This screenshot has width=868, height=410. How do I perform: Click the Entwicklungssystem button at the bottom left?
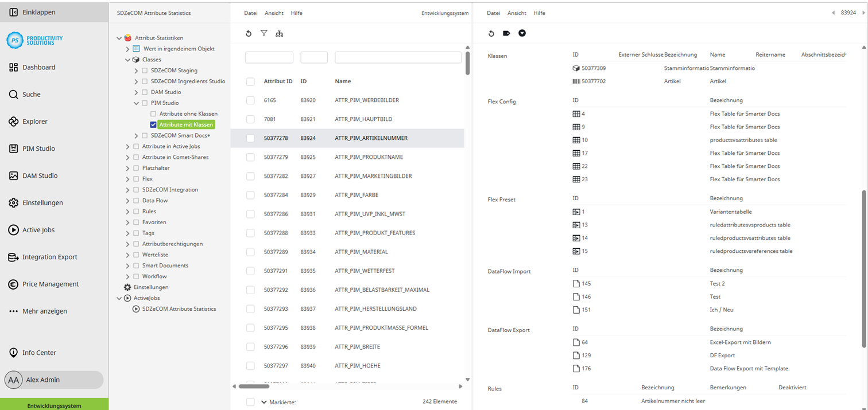[x=53, y=405]
